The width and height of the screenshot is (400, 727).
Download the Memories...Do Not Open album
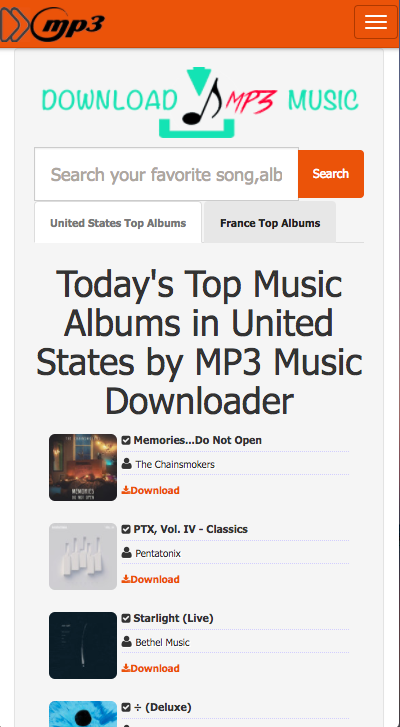click(151, 490)
